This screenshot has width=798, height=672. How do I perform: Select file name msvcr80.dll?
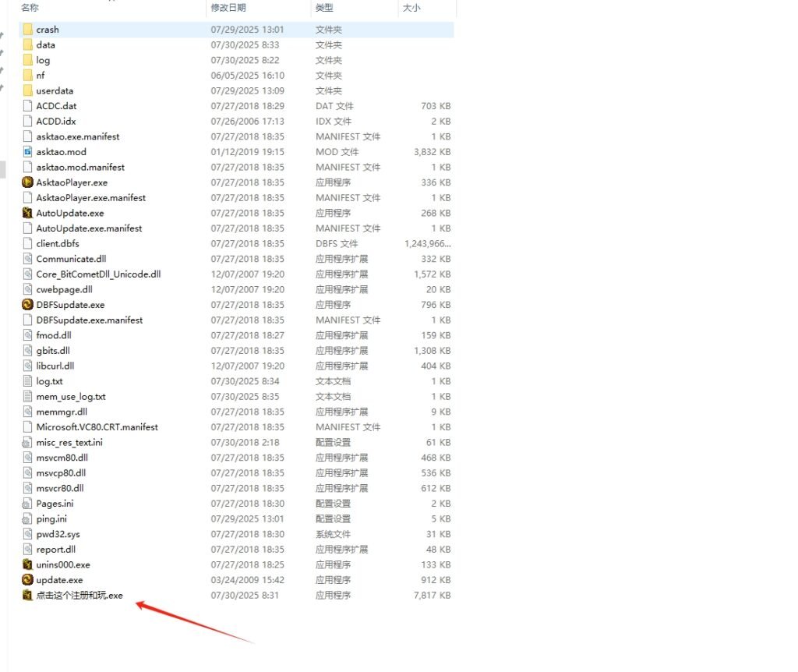pos(60,488)
